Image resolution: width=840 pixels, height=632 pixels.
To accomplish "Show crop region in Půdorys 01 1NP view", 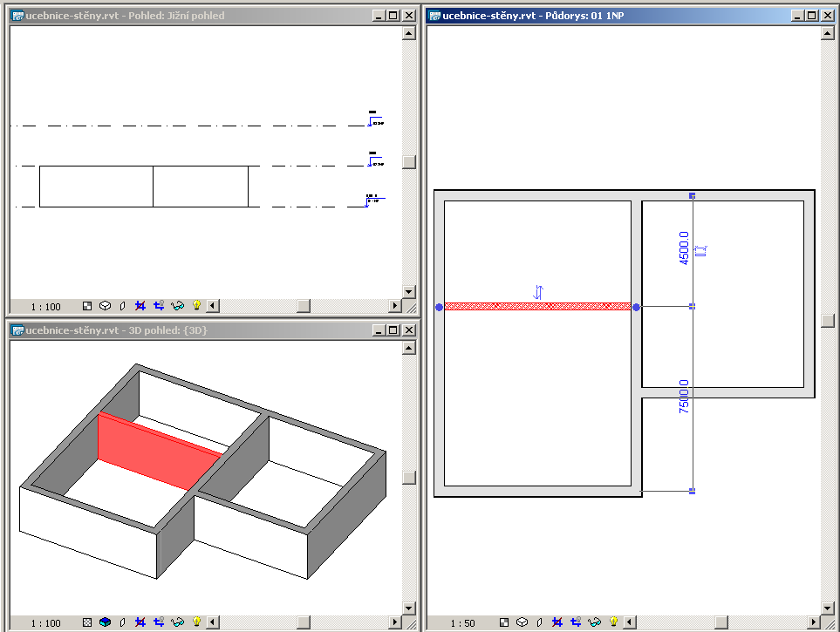I will pos(576,622).
